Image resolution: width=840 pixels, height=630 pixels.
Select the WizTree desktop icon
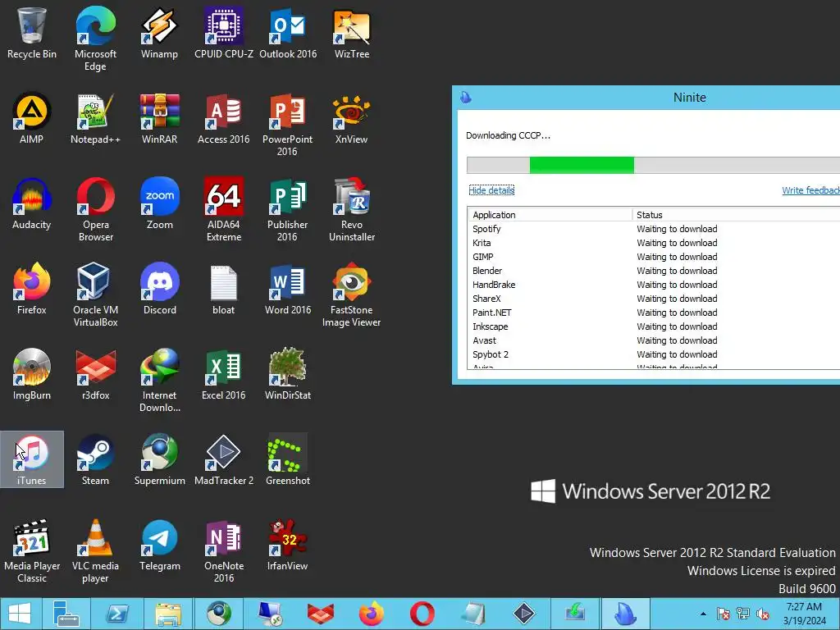click(x=351, y=33)
